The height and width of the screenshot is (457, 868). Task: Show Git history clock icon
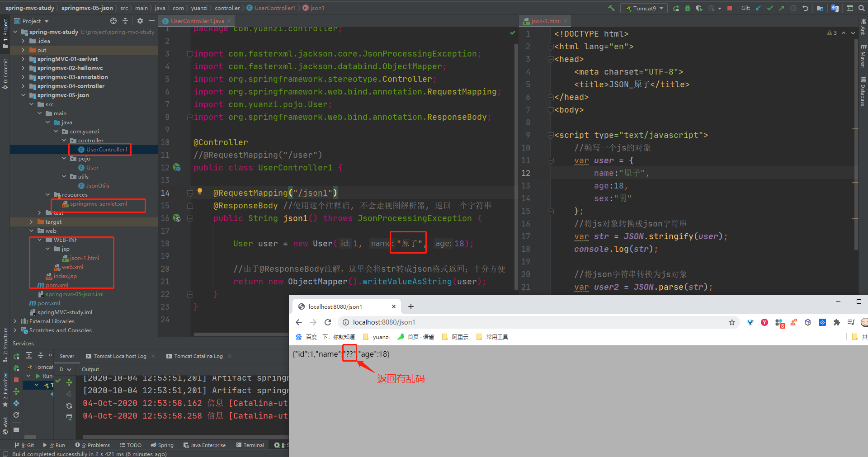(793, 8)
